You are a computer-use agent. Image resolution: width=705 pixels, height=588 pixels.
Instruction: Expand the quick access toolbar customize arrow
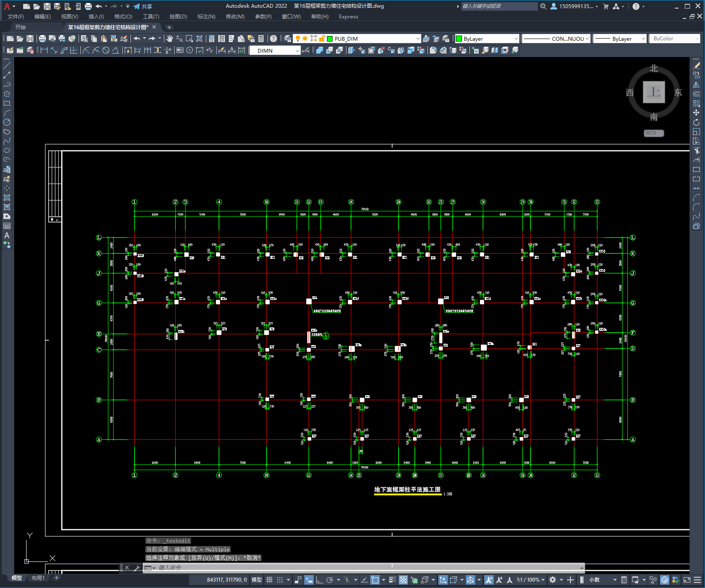[128, 6]
